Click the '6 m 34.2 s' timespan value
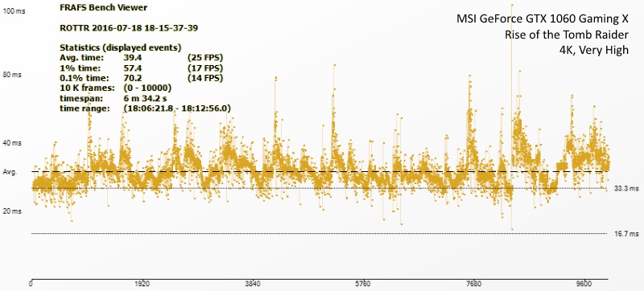The height and width of the screenshot is (291, 644). [x=145, y=98]
